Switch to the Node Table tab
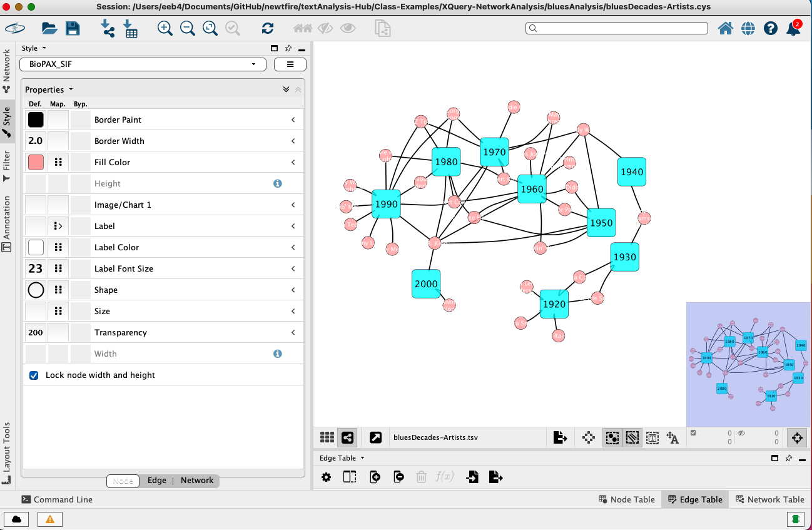Viewport: 812px width, 530px height. [627, 499]
